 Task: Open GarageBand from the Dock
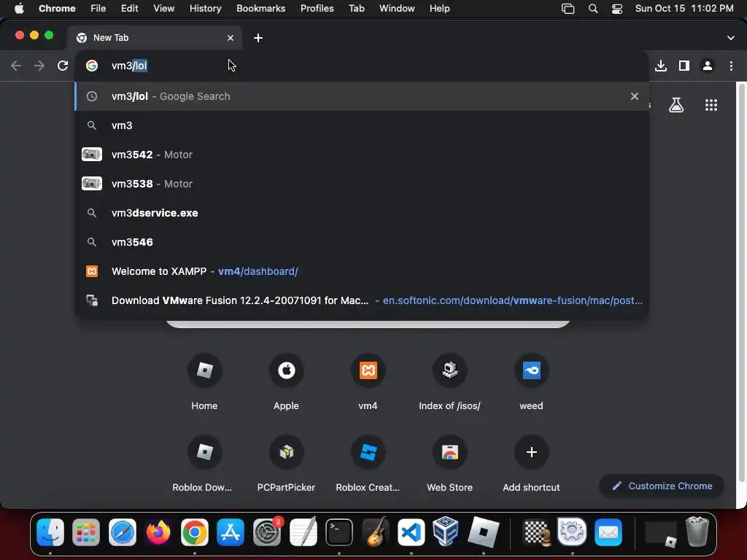click(x=376, y=532)
